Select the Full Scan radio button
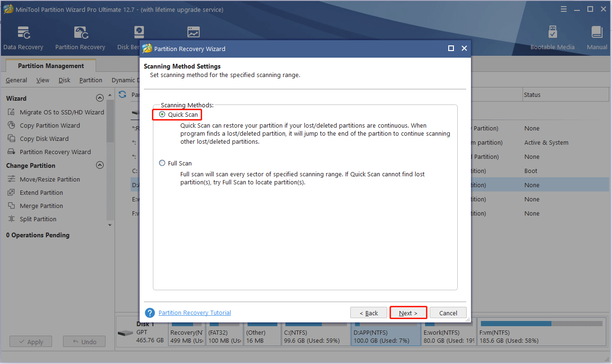This screenshot has width=612, height=364. 163,163
